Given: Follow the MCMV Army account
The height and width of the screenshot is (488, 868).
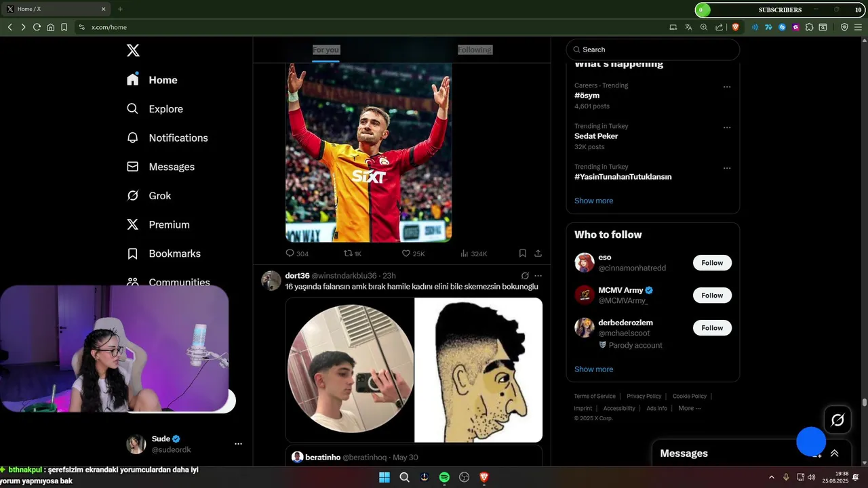Looking at the screenshot, I should click(712, 296).
